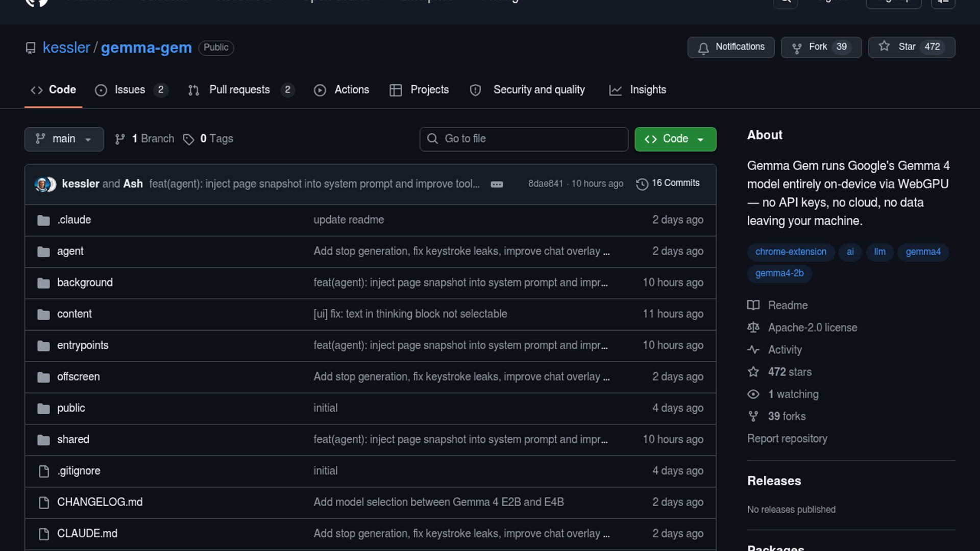Image resolution: width=980 pixels, height=551 pixels.
Task: Open the Apache-2.0 license link
Action: (x=812, y=328)
